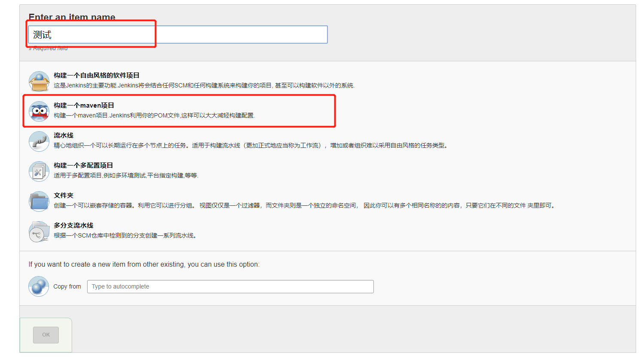Viewport: 643px width, 364px height.
Task: Click the description starting 根据一个SCM仓库
Action: [x=126, y=235]
